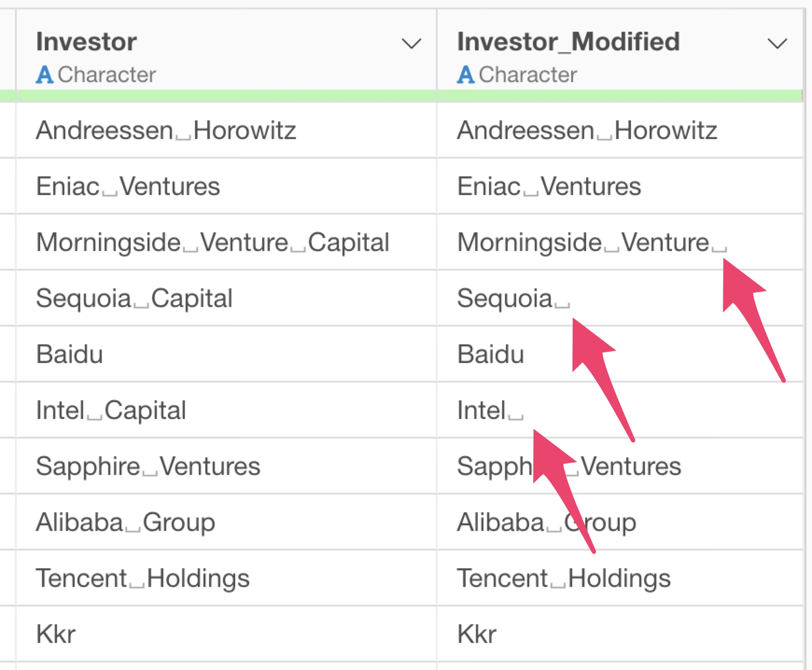This screenshot has height=670, width=812.
Task: Select the Andreessen Horowitz cell in Investor column
Action: tap(166, 130)
